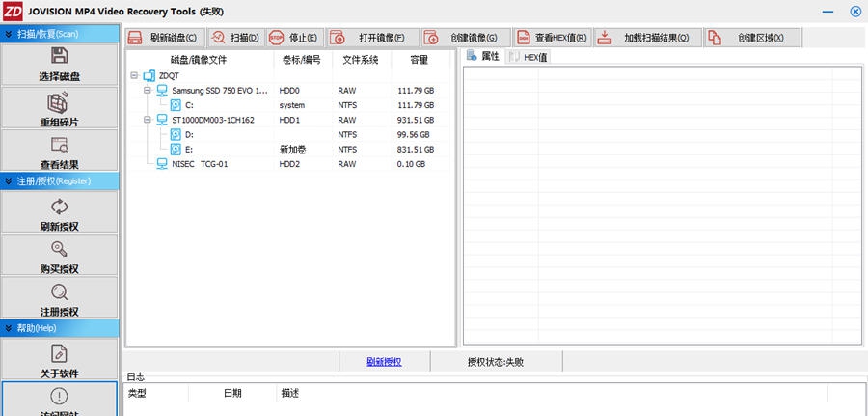Click the D: partition icon
This screenshot has width=868, height=416.
pos(176,134)
